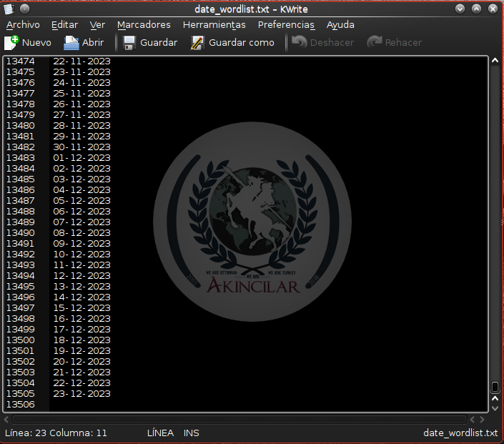Click the date 22-11-2023 line
This screenshot has height=444, width=504.
tap(81, 61)
